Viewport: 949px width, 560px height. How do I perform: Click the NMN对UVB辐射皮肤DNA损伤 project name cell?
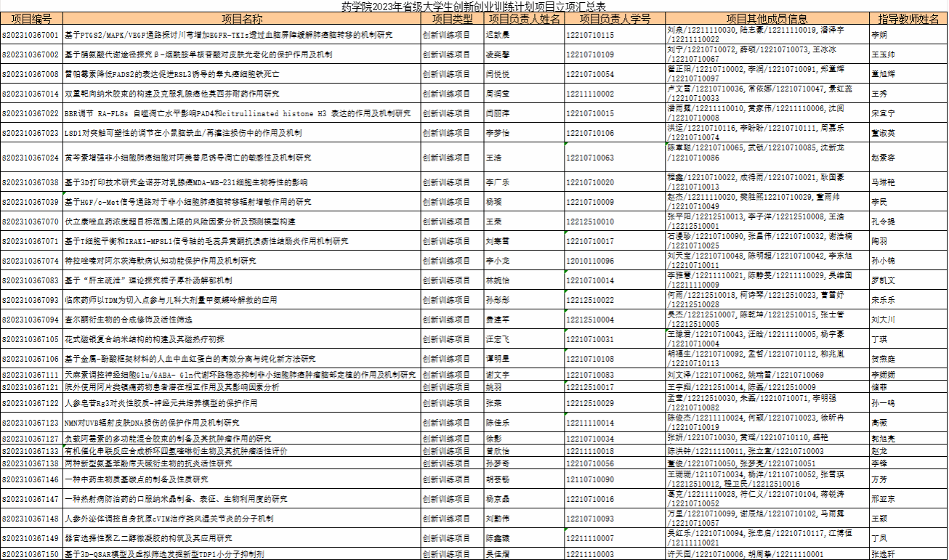242,423
